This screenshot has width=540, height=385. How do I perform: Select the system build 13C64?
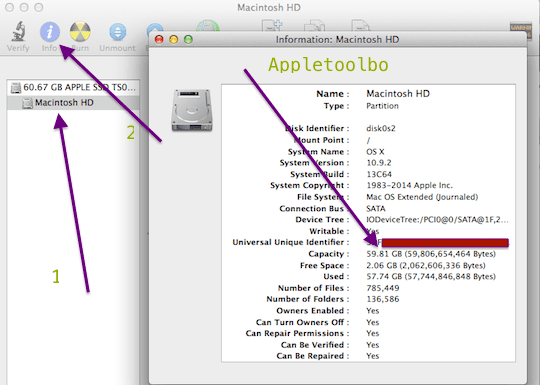click(379, 174)
